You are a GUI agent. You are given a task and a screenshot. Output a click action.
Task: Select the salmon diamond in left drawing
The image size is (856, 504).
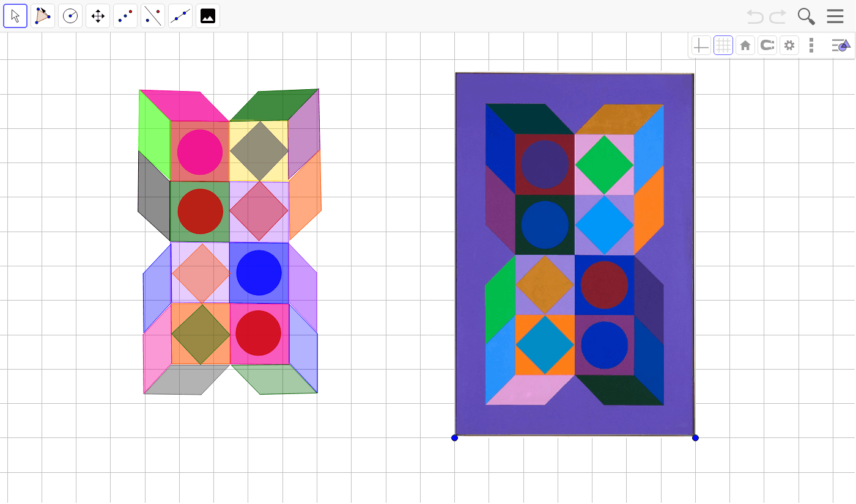click(201, 273)
